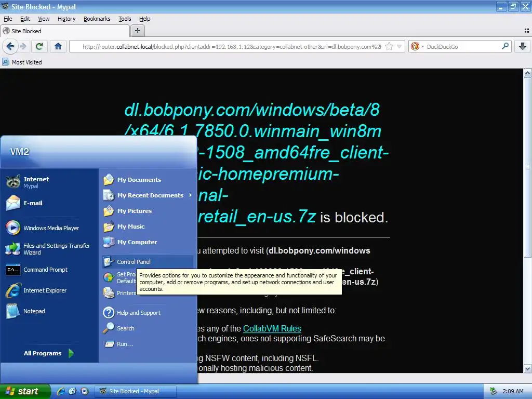Viewport: 532px width, 399px height.
Task: Click the Start button
Action: click(25, 391)
